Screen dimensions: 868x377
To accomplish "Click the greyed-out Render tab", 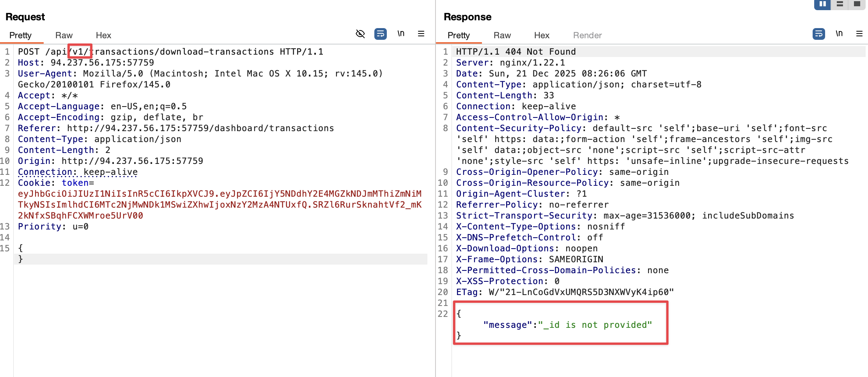I will [587, 35].
